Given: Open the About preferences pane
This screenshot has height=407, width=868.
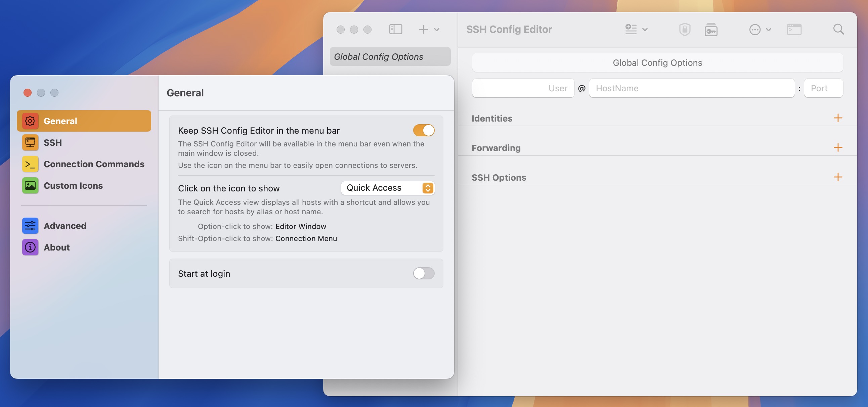Looking at the screenshot, I should pyautogui.click(x=84, y=247).
